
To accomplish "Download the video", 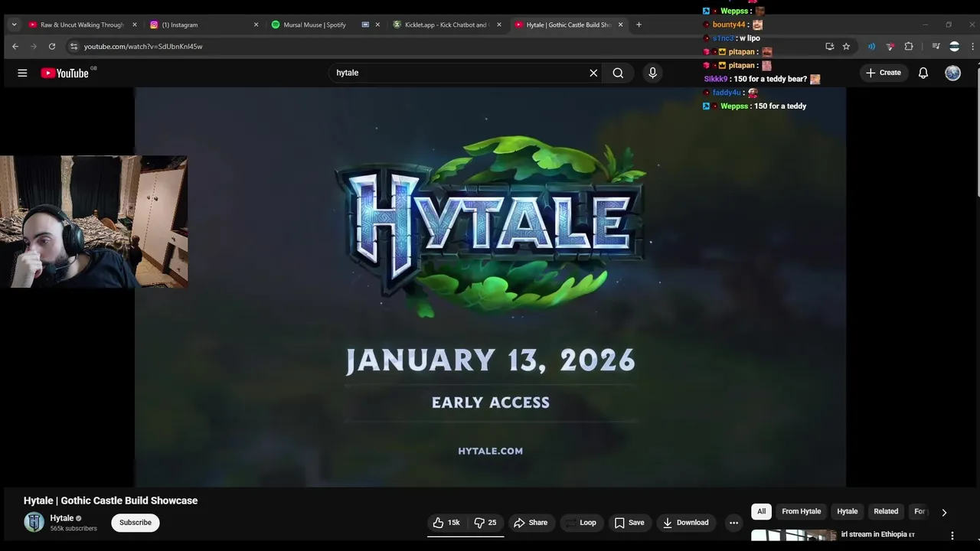I will (686, 523).
